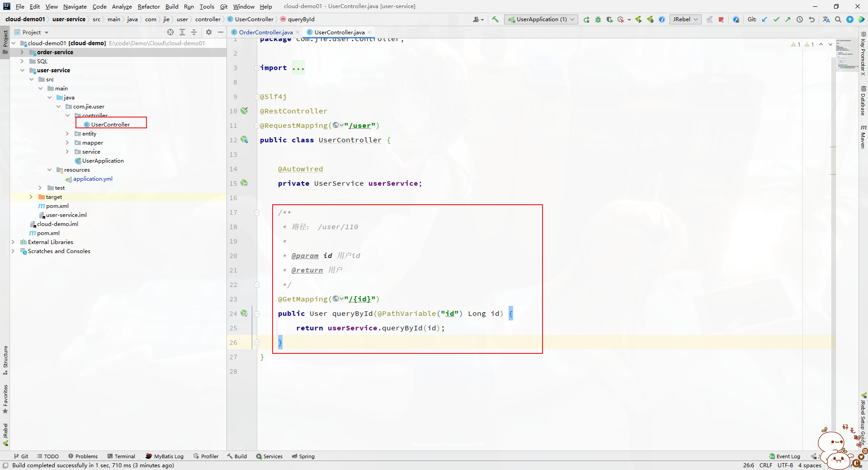The width and height of the screenshot is (868, 470).
Task: Click the run gutter icon on line 10
Action: 244,111
